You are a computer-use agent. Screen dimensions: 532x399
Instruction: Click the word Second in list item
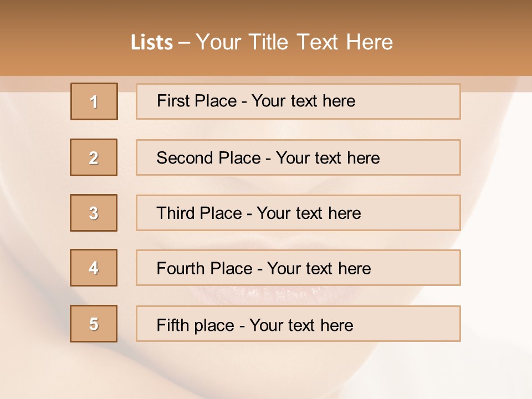click(185, 158)
